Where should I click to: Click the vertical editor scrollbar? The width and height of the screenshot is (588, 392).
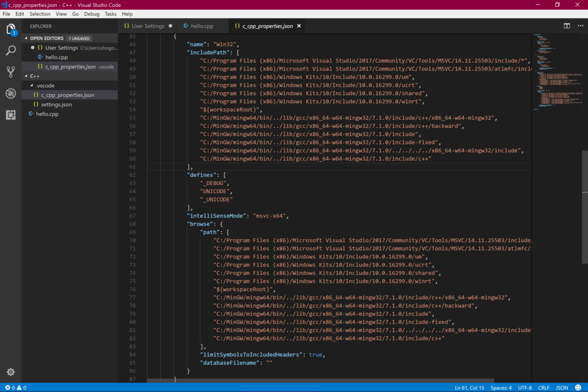click(585, 206)
